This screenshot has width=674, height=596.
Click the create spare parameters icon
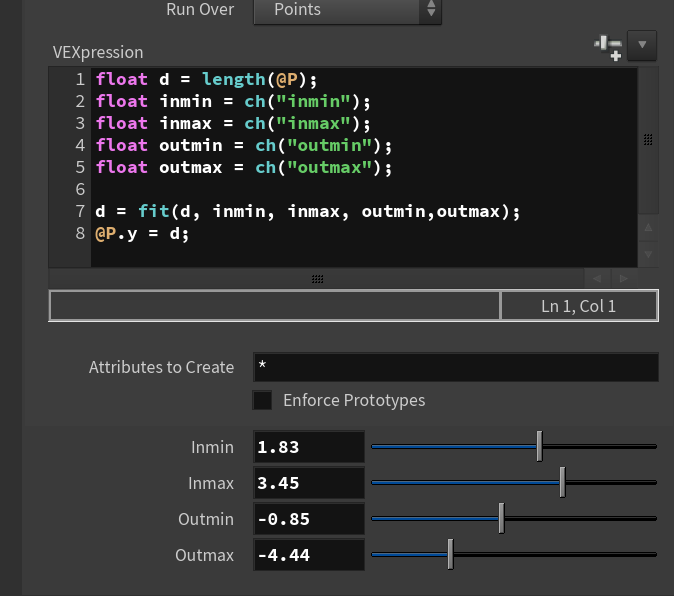point(608,48)
